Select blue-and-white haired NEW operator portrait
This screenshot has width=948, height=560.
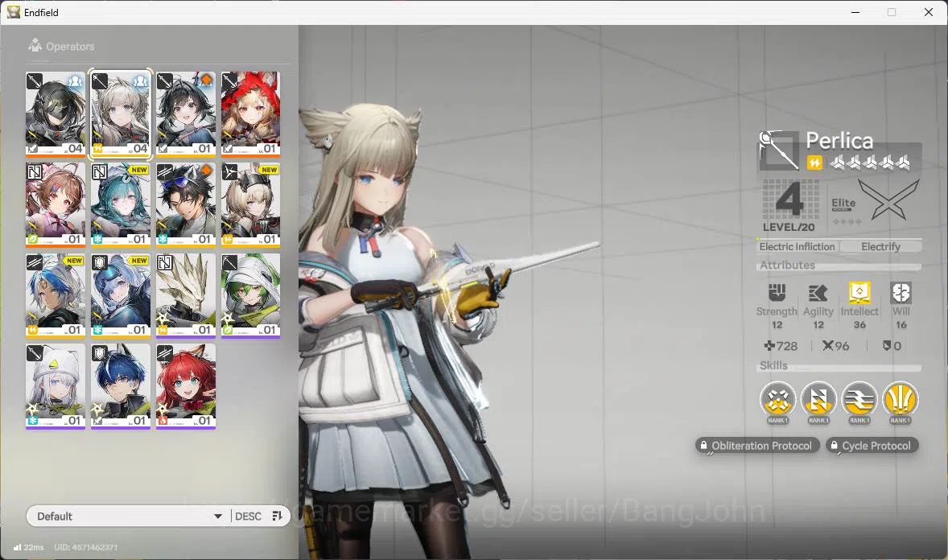tap(55, 295)
